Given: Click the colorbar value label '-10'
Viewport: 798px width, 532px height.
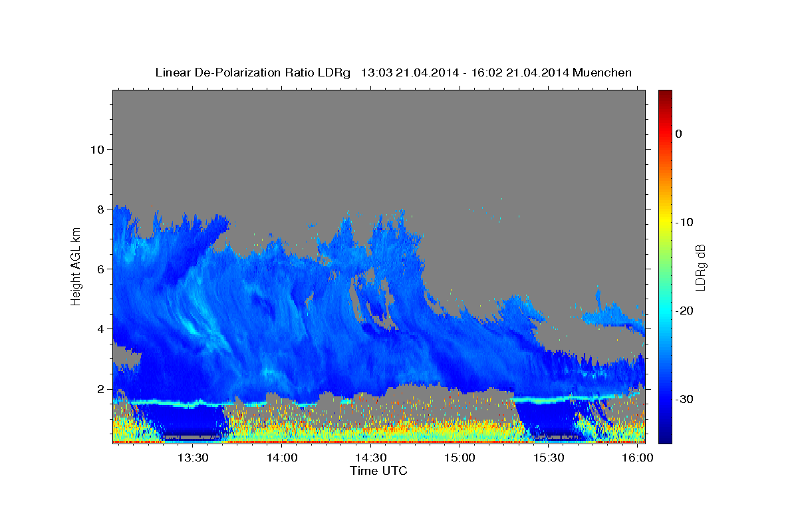Looking at the screenshot, I should pyautogui.click(x=684, y=222).
